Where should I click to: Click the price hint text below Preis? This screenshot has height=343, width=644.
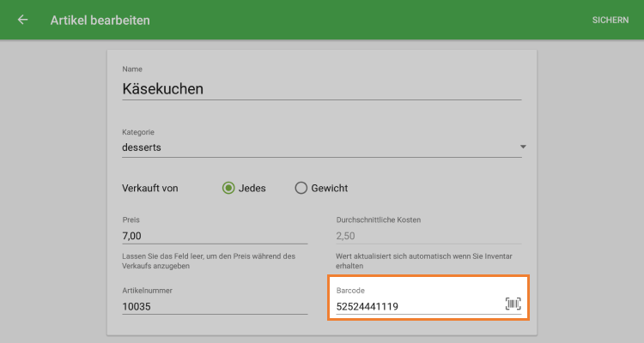click(209, 261)
